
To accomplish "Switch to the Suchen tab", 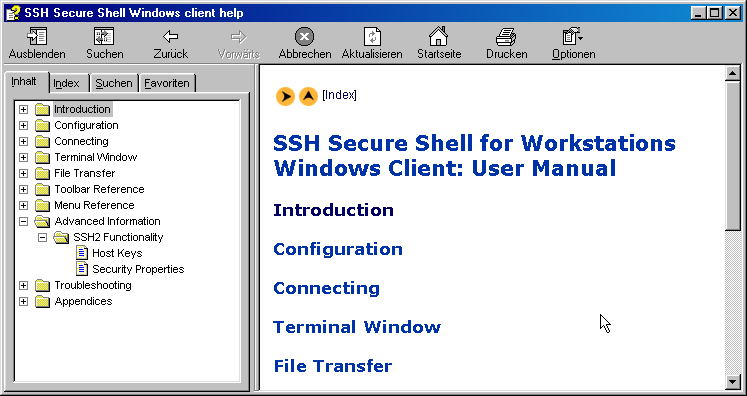I will click(x=114, y=83).
